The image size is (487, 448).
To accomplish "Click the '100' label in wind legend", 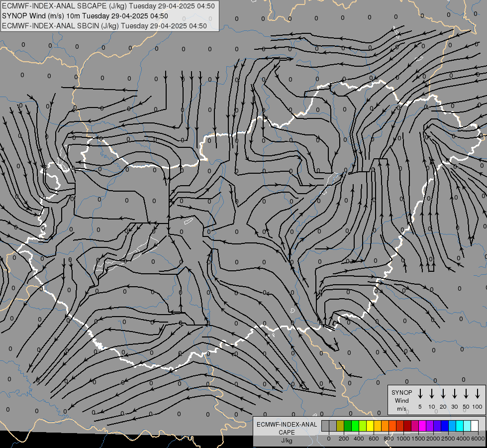I will pyautogui.click(x=478, y=407).
